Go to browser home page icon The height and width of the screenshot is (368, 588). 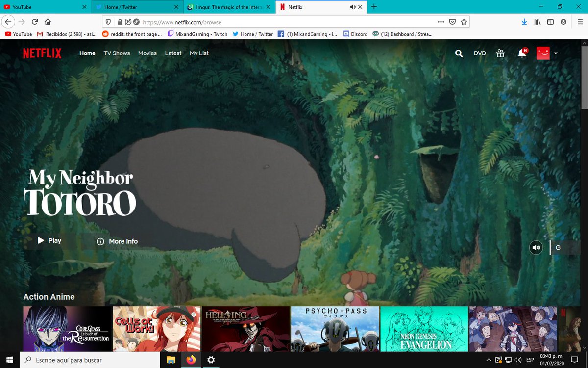point(48,22)
